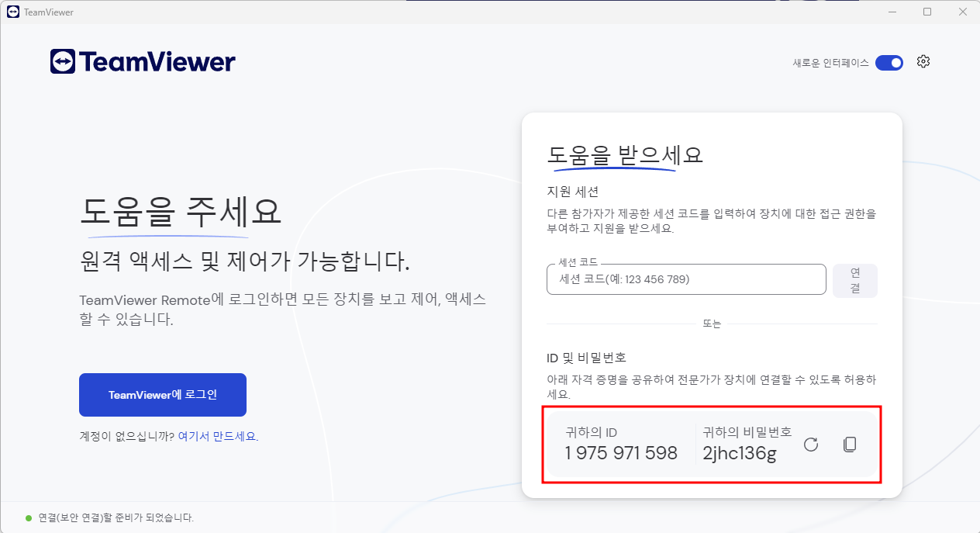Click into the 세션 코드 input field
This screenshot has width=980, height=533.
click(686, 279)
